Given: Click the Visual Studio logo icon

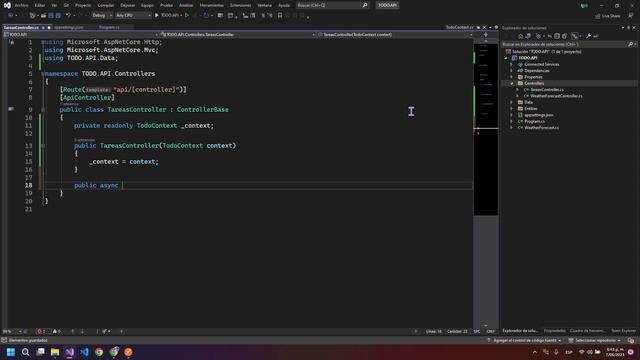Looking at the screenshot, I should pyautogui.click(x=7, y=5).
